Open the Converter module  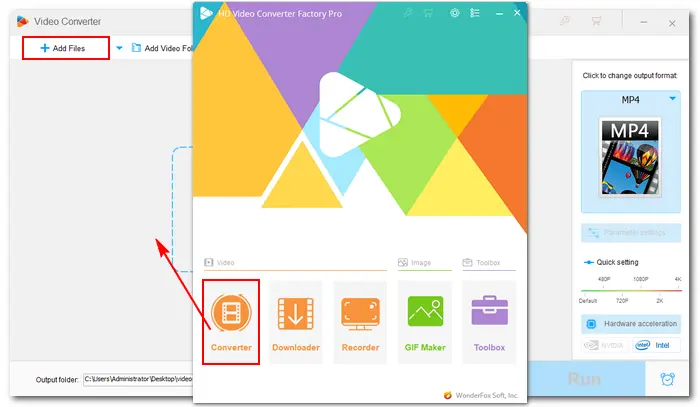(231, 322)
